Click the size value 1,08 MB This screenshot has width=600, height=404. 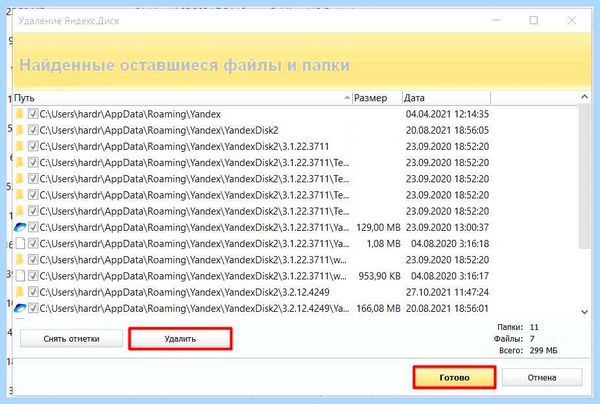(x=383, y=244)
